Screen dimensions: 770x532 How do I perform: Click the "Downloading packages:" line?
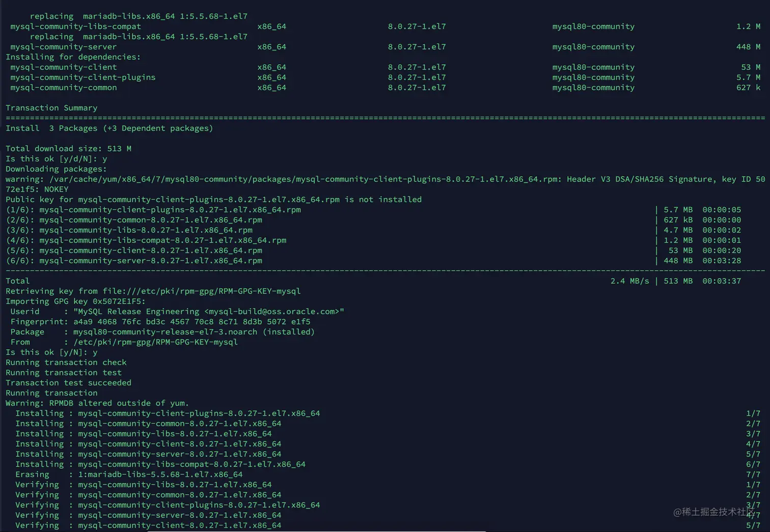(56, 169)
